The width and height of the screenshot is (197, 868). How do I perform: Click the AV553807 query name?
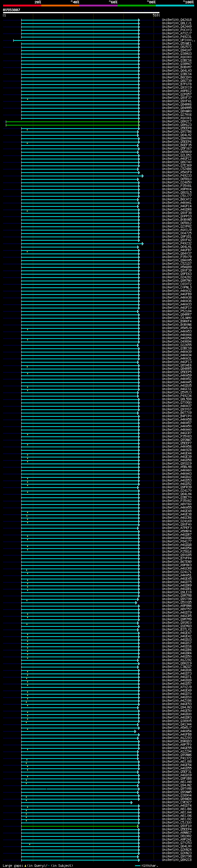point(11,10)
